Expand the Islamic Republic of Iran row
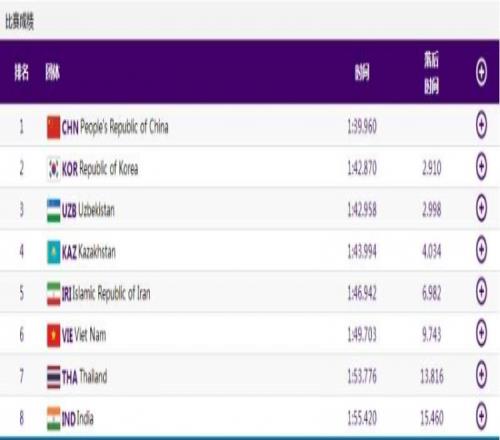Image resolution: width=500 pixels, height=440 pixels. [481, 291]
